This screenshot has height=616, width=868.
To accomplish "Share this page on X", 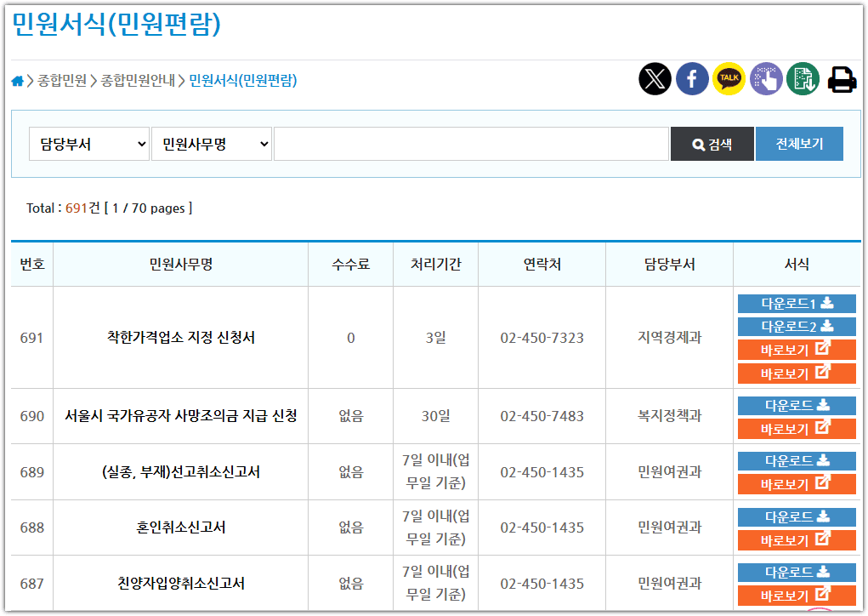I will [x=655, y=79].
